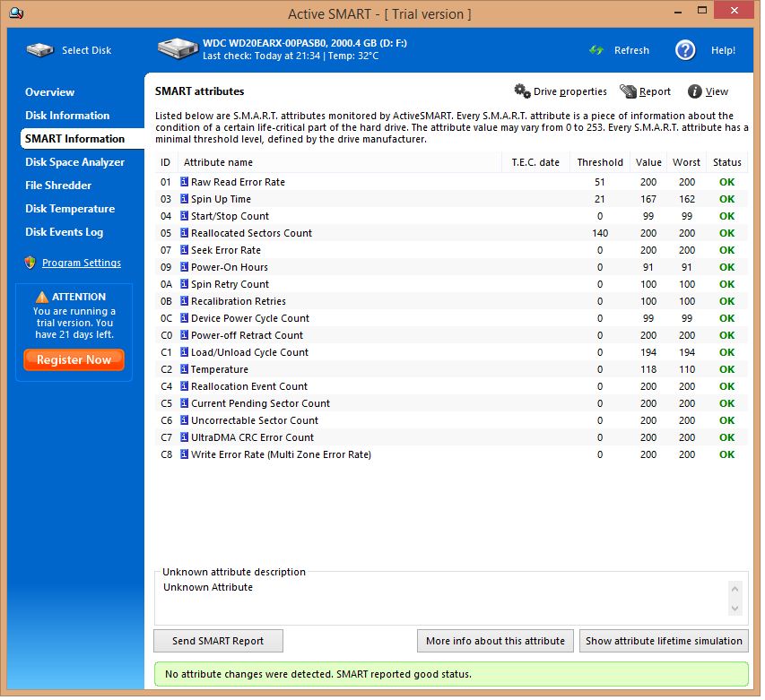Sort by the ID column header
Viewport: 765px width, 700px height.
[x=167, y=163]
